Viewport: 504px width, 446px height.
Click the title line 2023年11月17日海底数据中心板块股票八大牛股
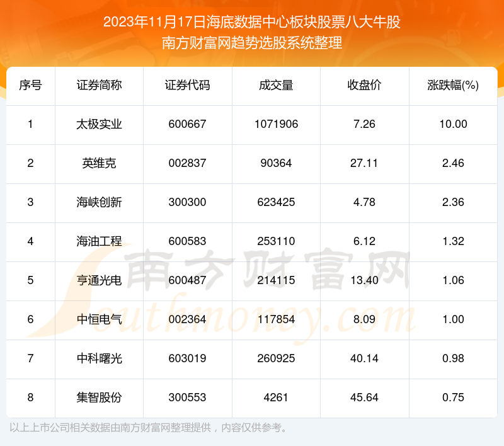(251, 22)
